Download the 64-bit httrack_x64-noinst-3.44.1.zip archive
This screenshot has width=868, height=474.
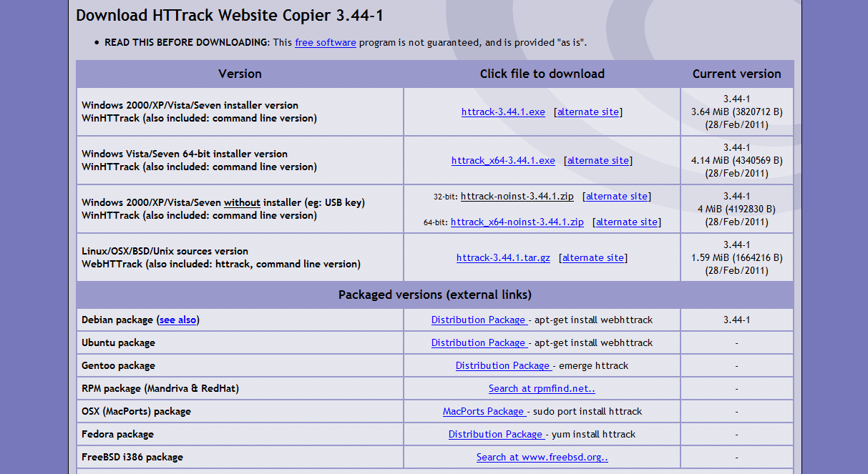tap(517, 222)
